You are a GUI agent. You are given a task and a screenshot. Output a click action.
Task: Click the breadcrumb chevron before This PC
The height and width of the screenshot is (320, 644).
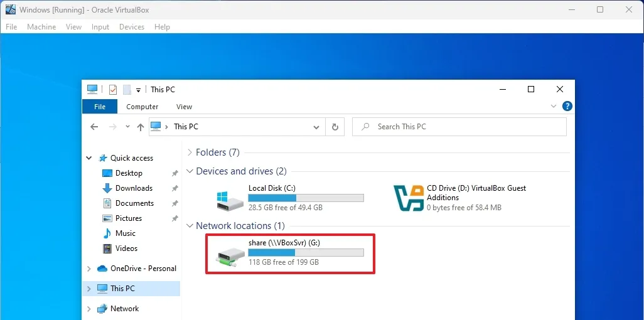click(166, 127)
